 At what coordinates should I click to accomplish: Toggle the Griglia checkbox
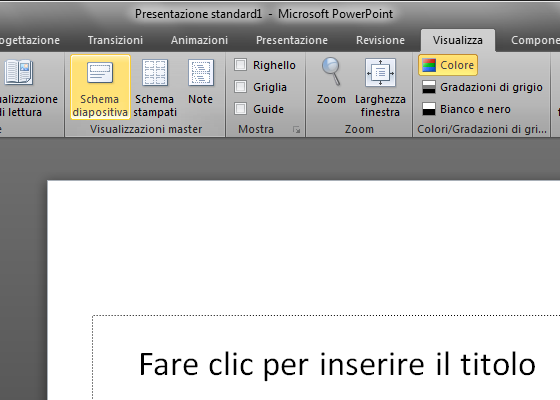240,86
